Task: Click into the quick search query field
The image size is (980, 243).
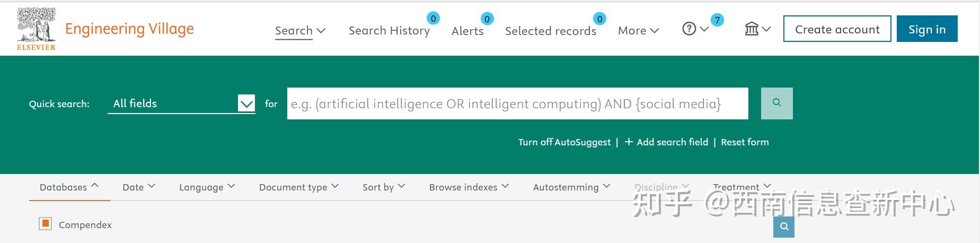Action: coord(517,103)
